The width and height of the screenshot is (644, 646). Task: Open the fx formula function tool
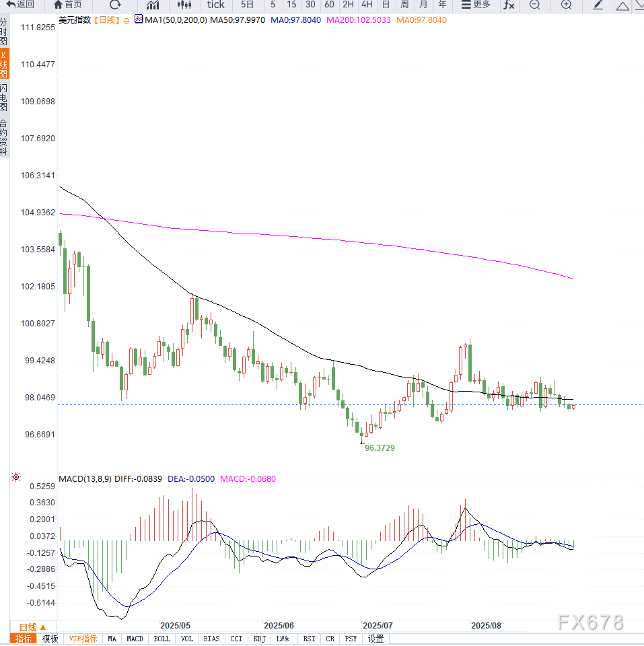[509, 5]
